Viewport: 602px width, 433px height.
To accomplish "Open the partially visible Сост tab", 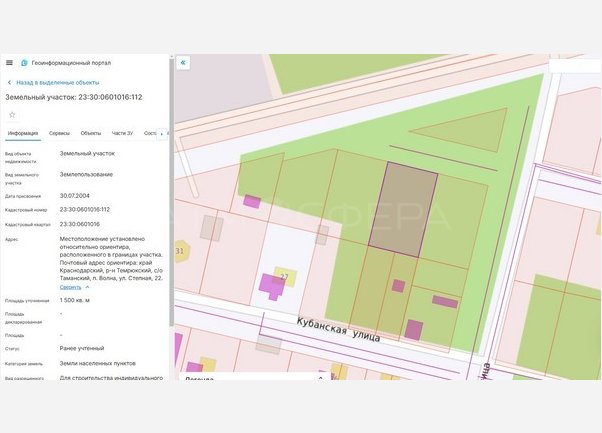I will click(x=150, y=133).
